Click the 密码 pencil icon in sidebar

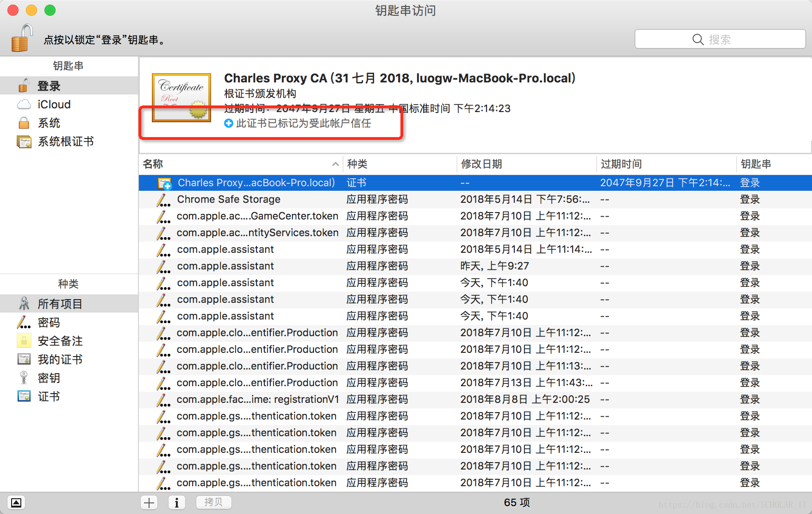pos(24,322)
